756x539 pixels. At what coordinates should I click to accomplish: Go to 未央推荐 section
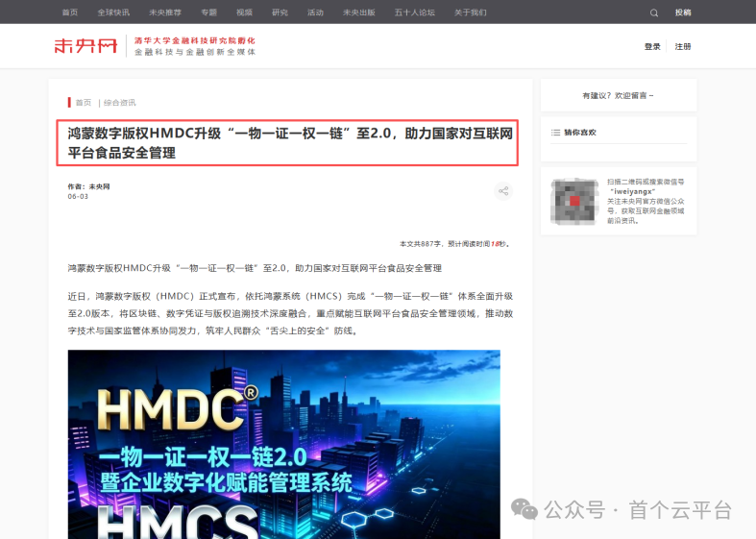click(x=165, y=12)
